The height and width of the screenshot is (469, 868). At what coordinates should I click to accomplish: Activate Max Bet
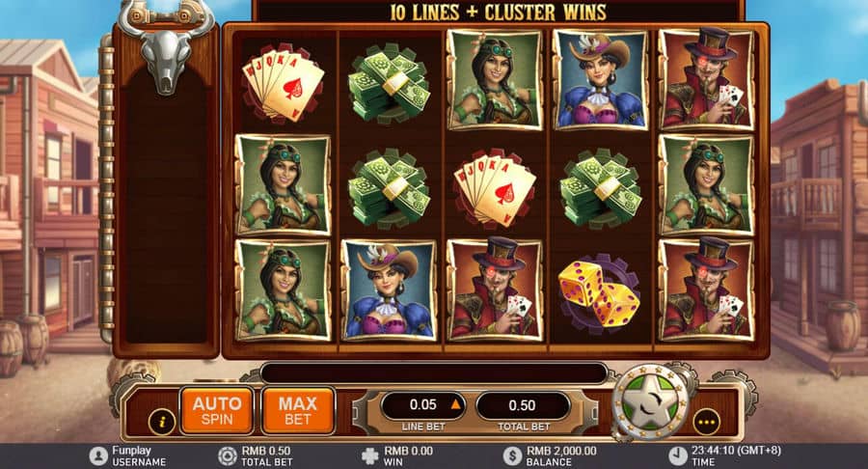point(298,410)
